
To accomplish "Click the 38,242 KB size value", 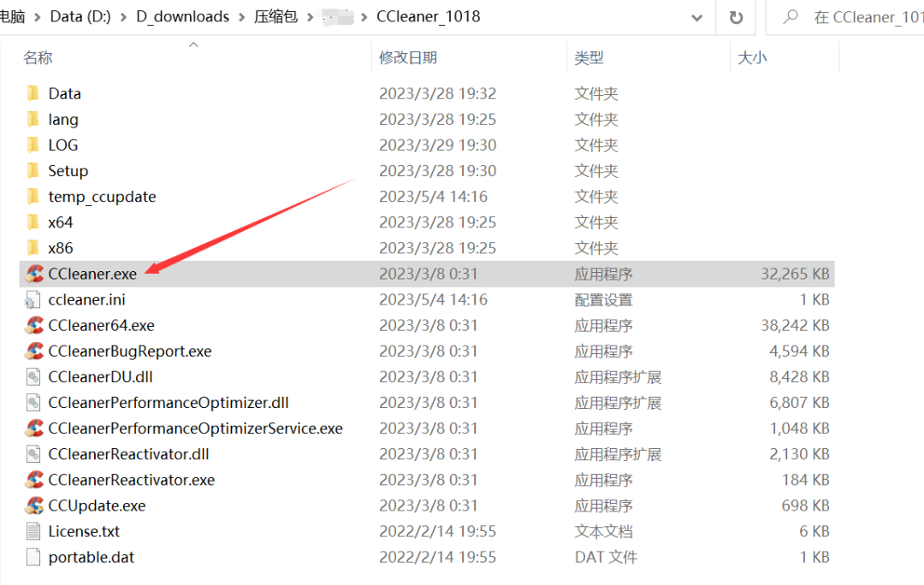I will (x=795, y=325).
